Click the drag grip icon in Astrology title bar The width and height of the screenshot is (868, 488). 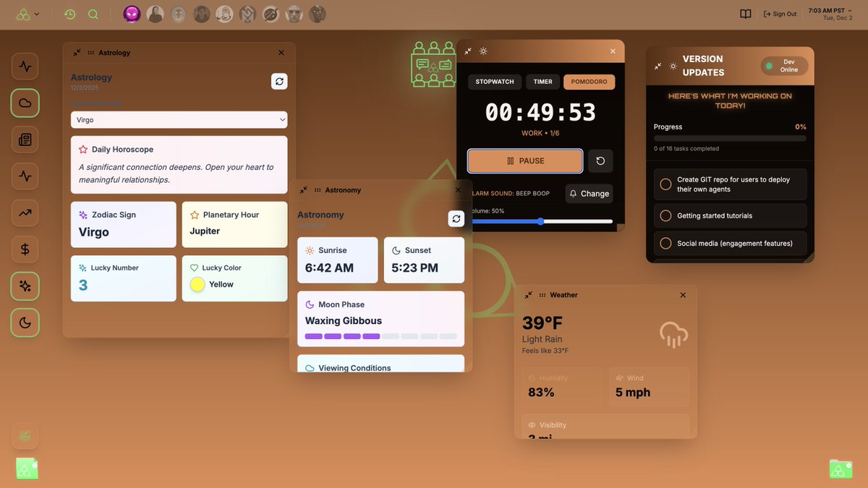click(91, 53)
